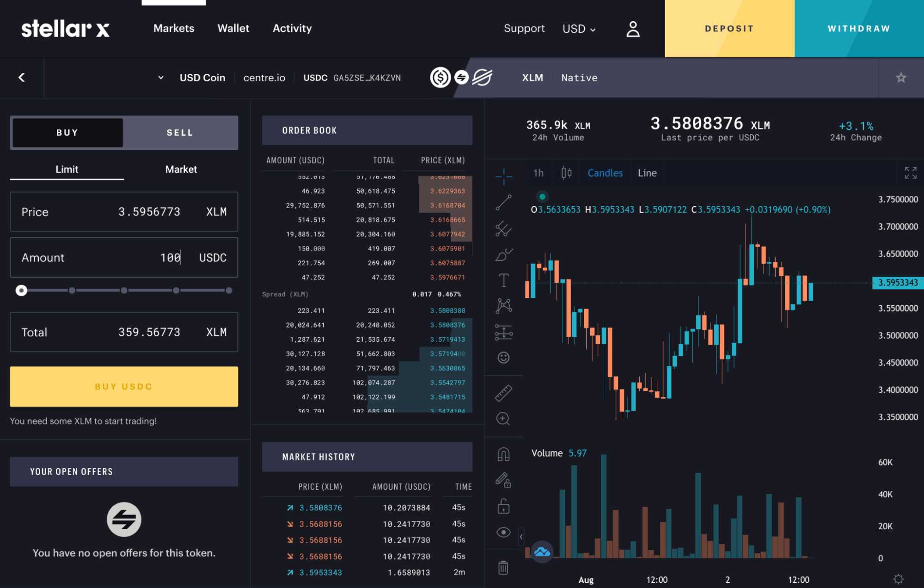The height and width of the screenshot is (588, 924).
Task: Click the Markets menu item
Action: click(x=174, y=28)
